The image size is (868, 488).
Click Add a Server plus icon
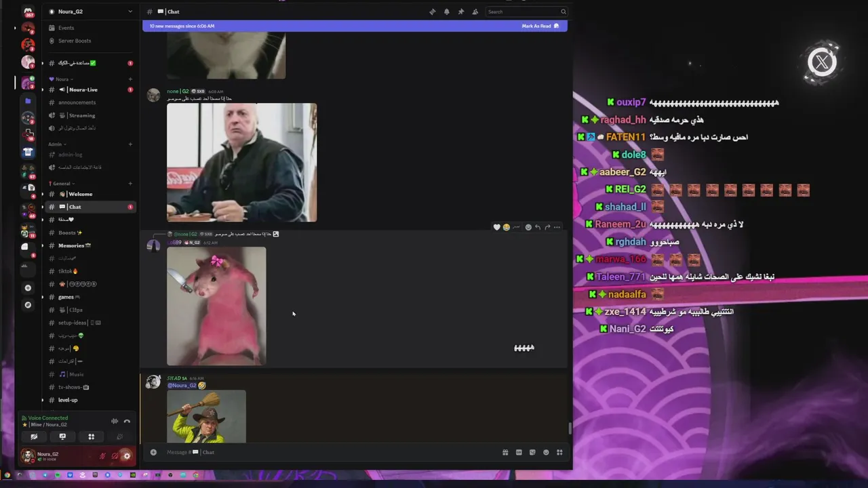28,288
